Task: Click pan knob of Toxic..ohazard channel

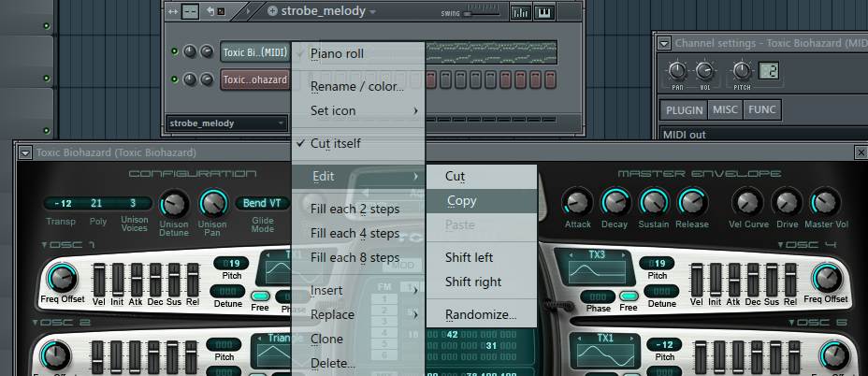Action: point(190,80)
